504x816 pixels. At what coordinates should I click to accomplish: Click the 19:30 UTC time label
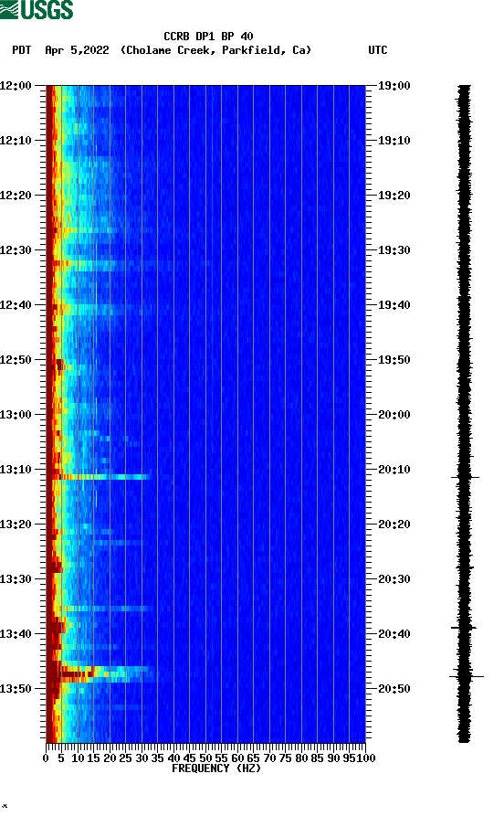pos(394,250)
